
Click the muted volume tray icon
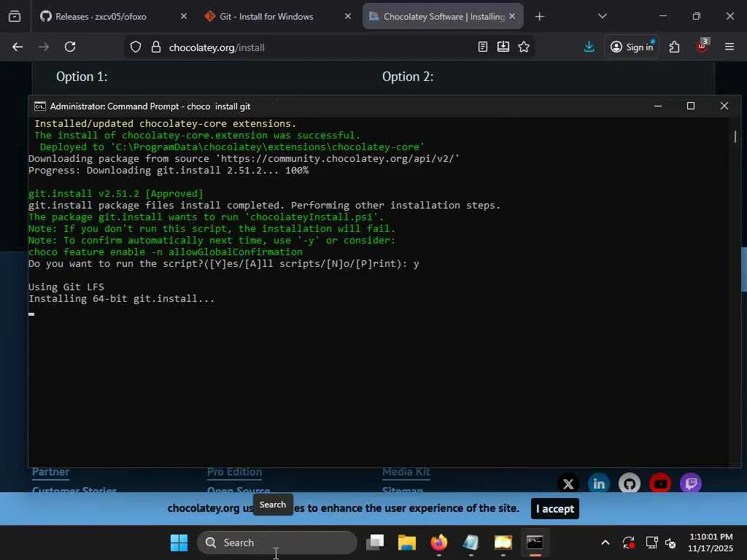671,542
